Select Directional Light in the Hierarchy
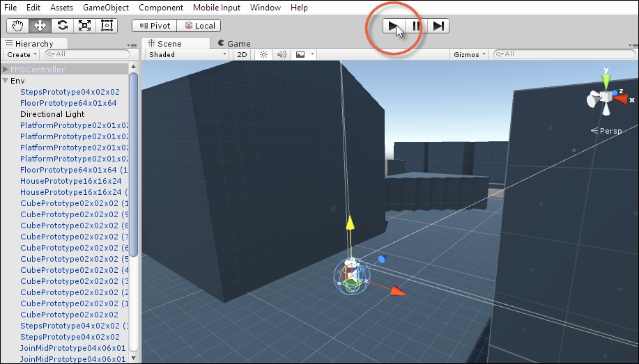The height and width of the screenshot is (364, 639). point(52,114)
